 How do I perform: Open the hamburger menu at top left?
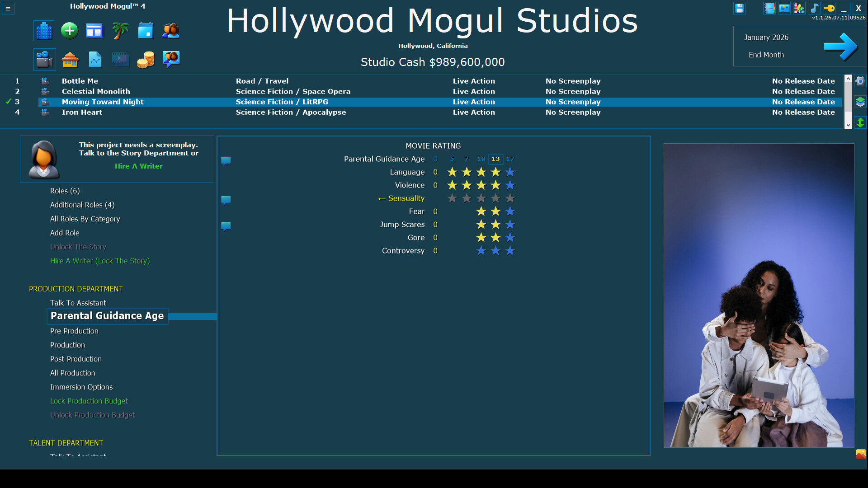tap(8, 8)
